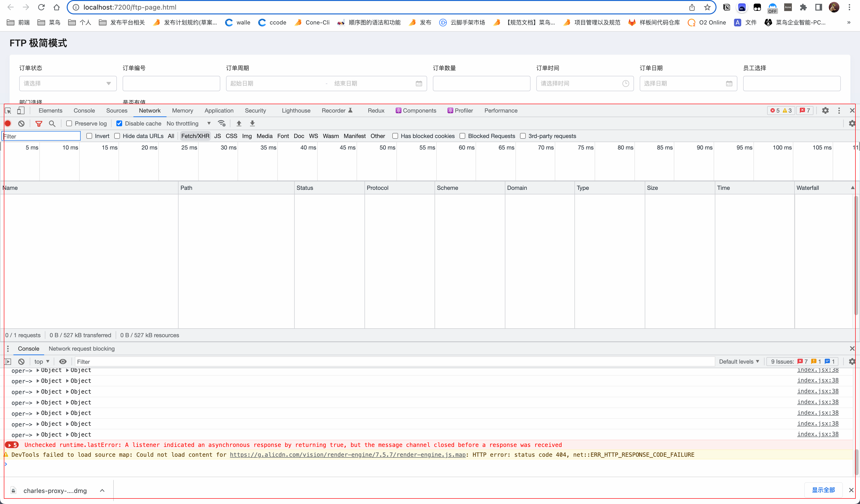The width and height of the screenshot is (860, 504).
Task: Uncheck the Disable cache checkbox
Action: click(119, 124)
